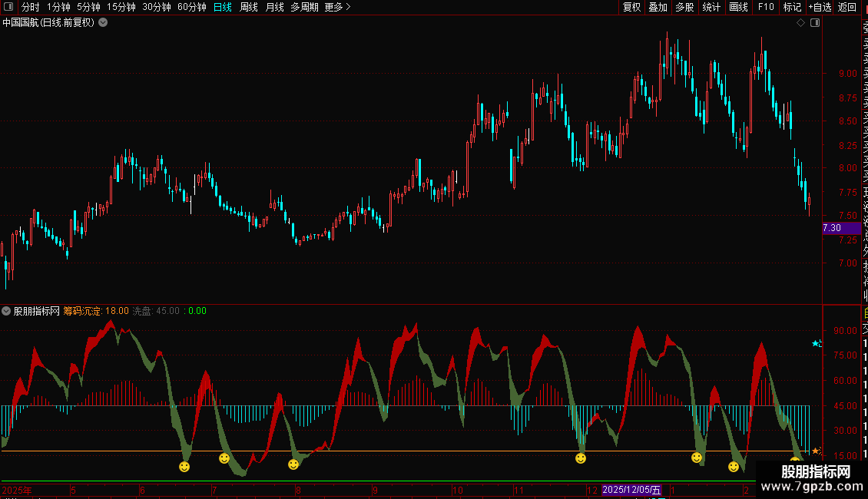Select the 1分钟 period tab

point(58,7)
